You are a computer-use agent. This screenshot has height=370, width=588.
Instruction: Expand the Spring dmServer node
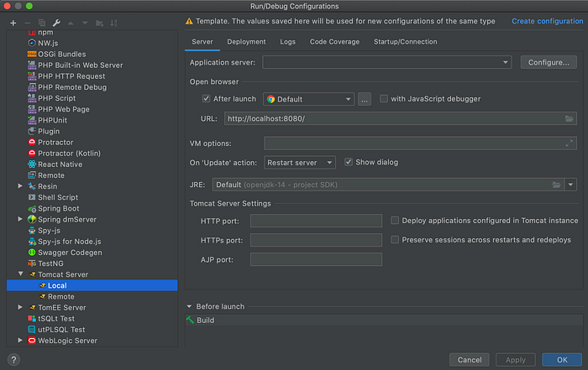pos(20,219)
